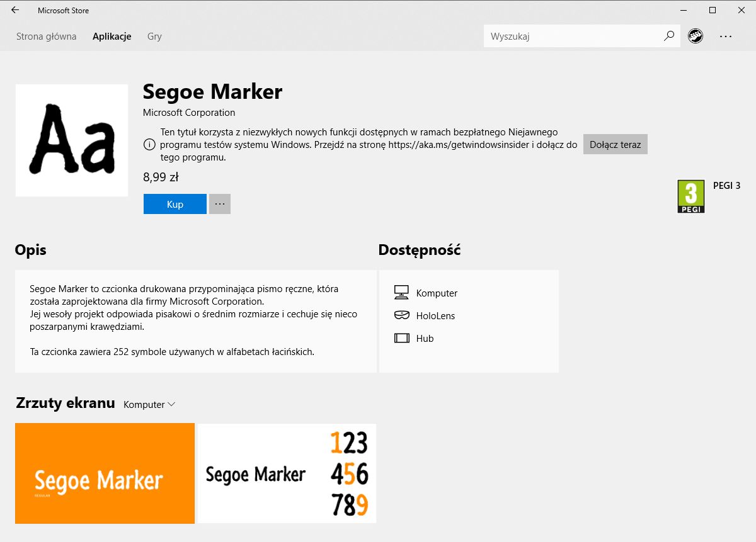
Task: Click the Kup purchase button
Action: 175,204
